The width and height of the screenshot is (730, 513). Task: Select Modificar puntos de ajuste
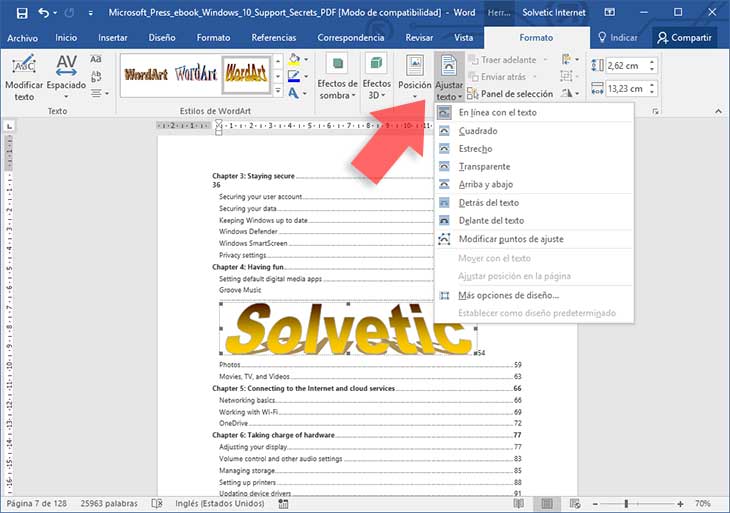click(x=534, y=239)
